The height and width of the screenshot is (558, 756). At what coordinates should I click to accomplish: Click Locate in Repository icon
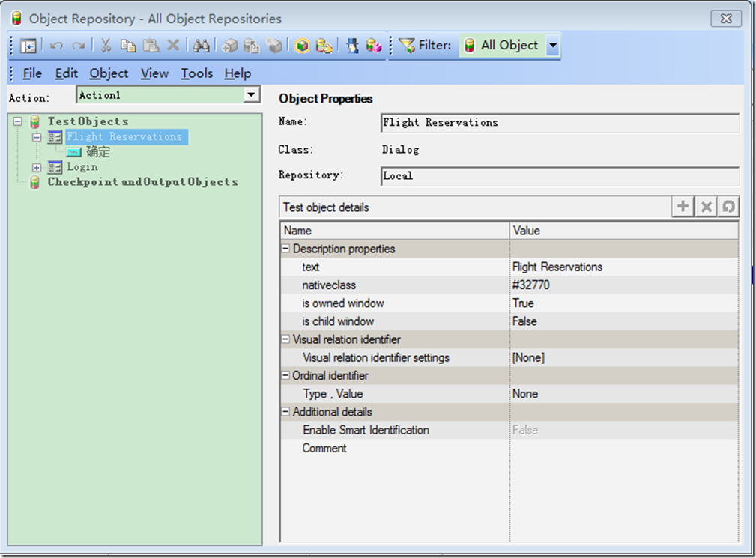[x=324, y=45]
